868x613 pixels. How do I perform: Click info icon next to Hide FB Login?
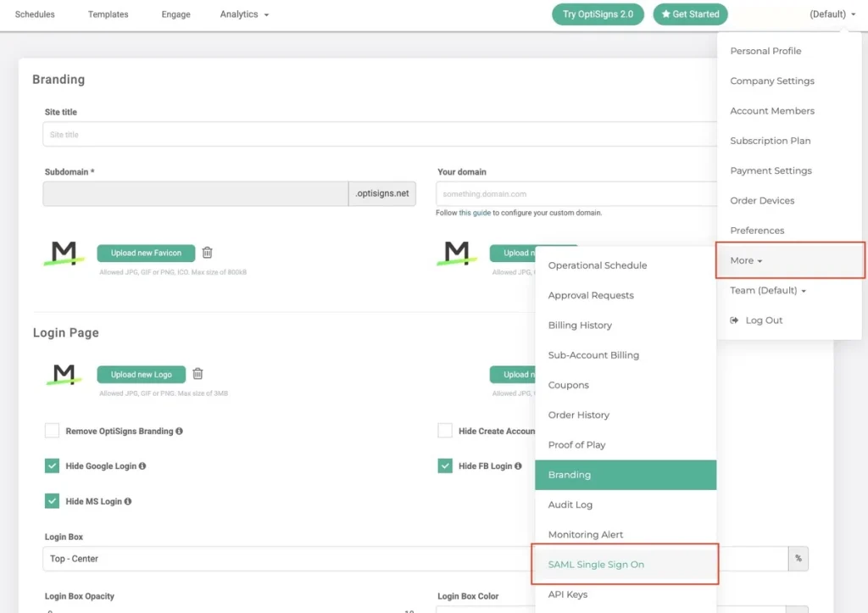[517, 466]
